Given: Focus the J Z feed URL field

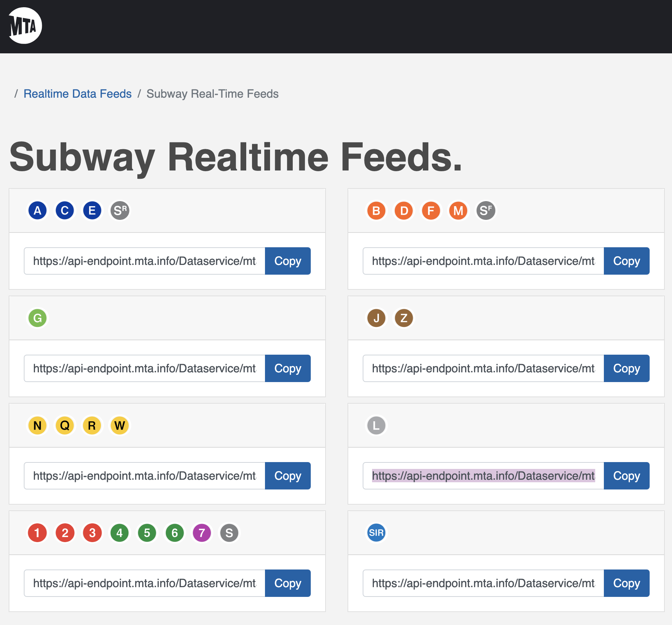Looking at the screenshot, I should point(483,368).
